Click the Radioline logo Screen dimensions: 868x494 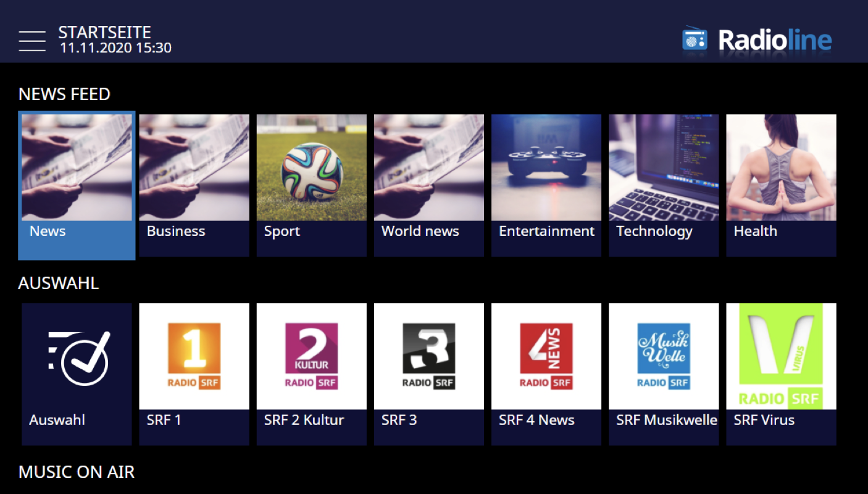(757, 41)
